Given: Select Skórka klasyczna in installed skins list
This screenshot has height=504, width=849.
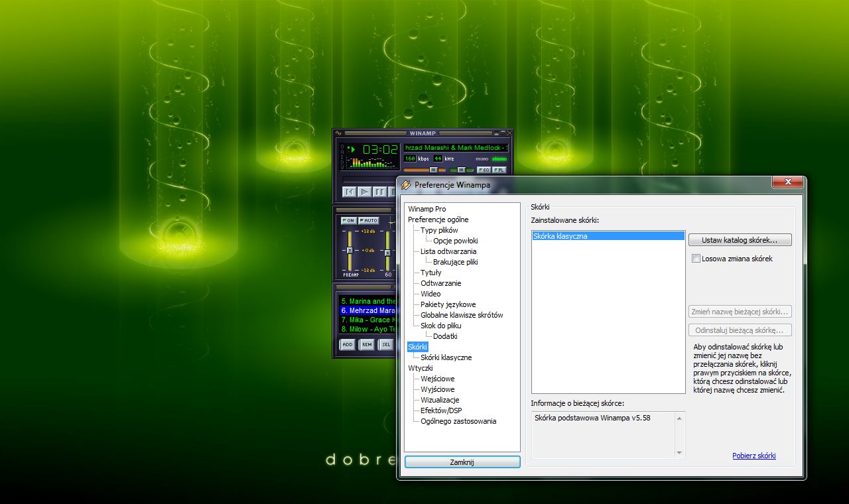Looking at the screenshot, I should 608,236.
